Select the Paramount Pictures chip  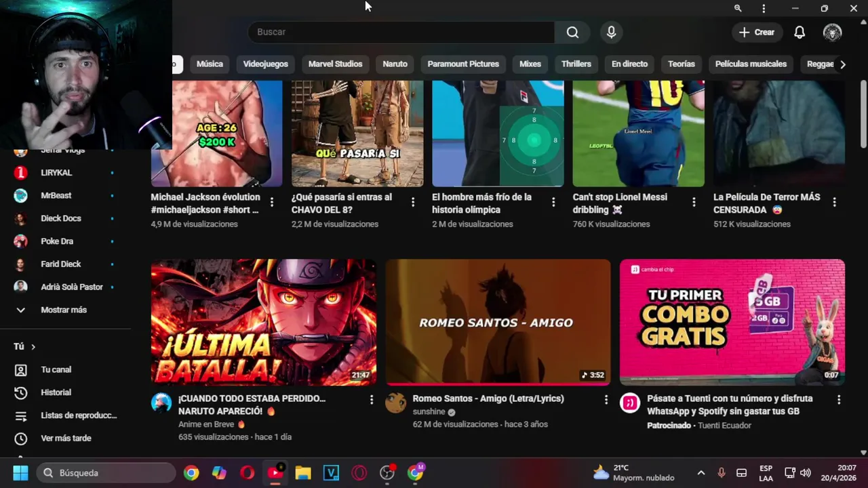463,64
